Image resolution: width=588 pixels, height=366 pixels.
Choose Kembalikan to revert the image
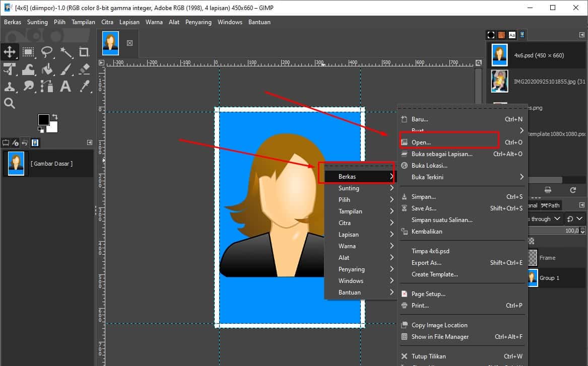coord(462,232)
